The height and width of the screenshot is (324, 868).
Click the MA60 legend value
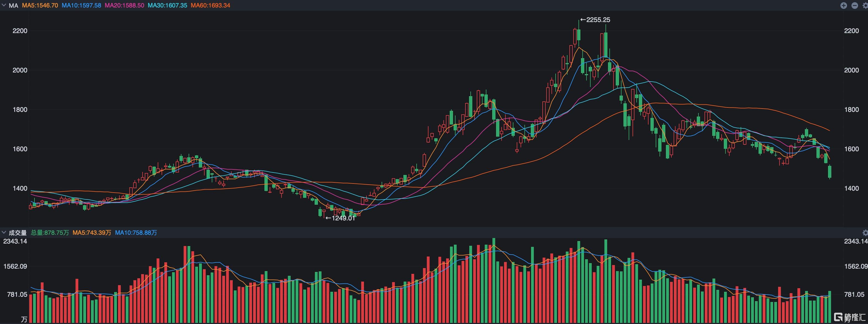(x=211, y=6)
